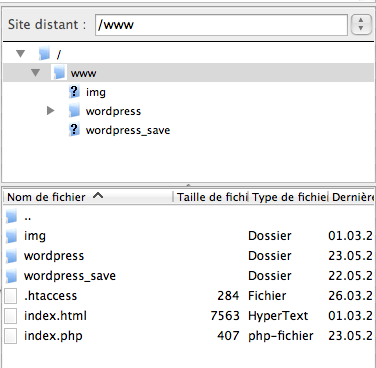Click the parent directory .. folder icon
The width and height of the screenshot is (376, 368).
click(x=11, y=217)
